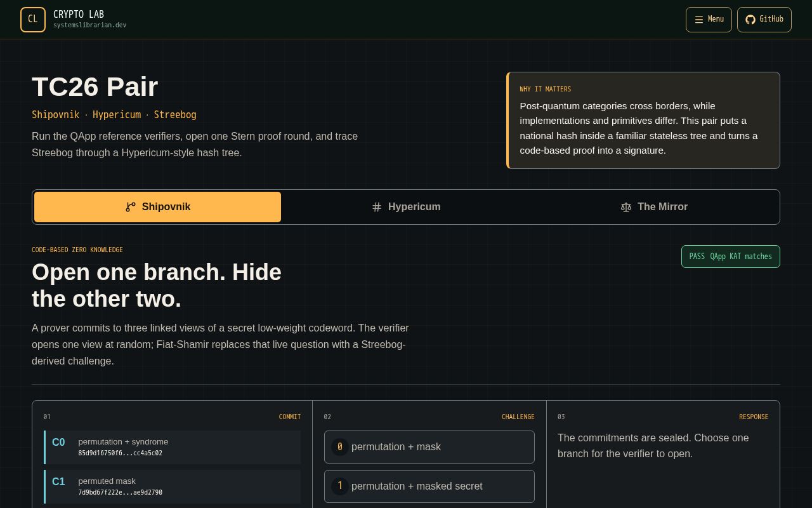Viewport: 812px width, 508px height.
Task: Click the CL logo badge
Action: [33, 20]
